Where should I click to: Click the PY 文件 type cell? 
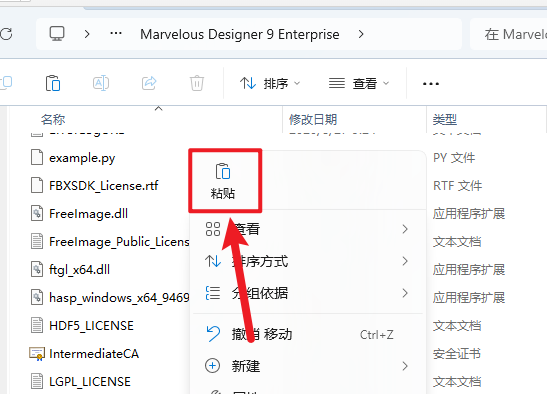point(454,158)
